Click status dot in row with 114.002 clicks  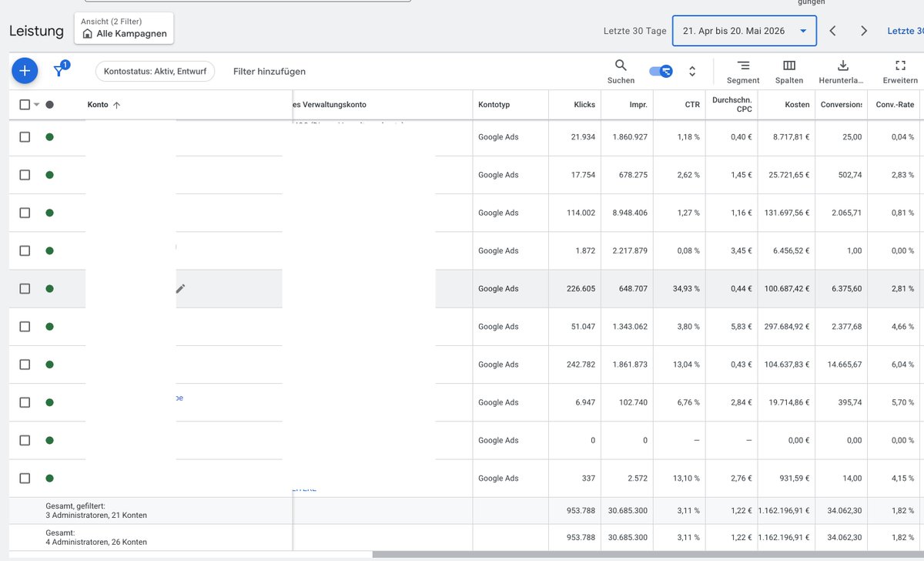click(x=49, y=213)
